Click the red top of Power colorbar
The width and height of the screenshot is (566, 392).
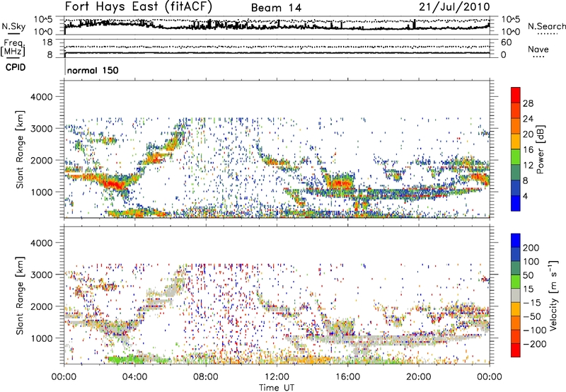pos(516,95)
